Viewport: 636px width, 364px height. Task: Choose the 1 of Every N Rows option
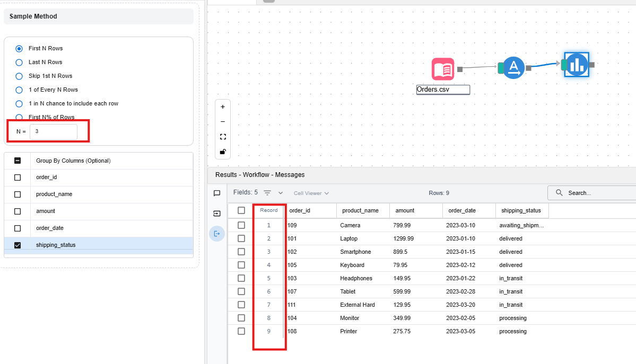[19, 90]
